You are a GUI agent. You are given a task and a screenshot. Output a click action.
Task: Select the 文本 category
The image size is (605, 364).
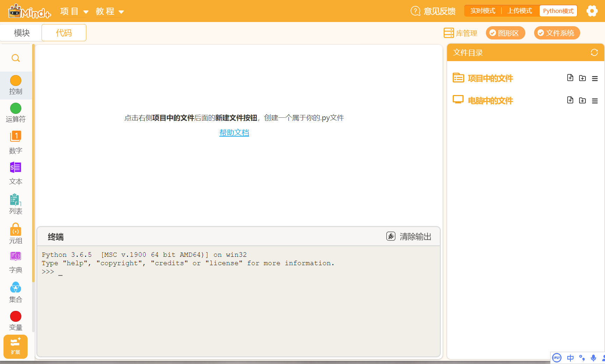[16, 173]
